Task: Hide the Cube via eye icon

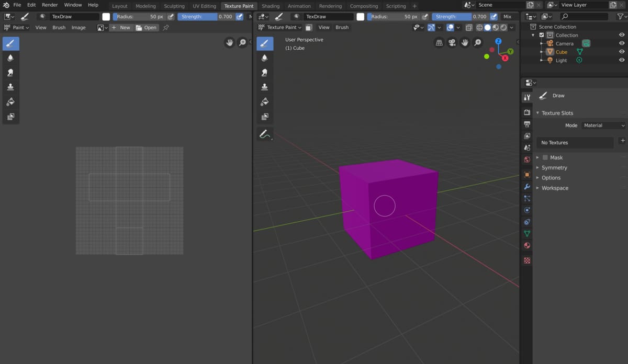Action: point(622,52)
